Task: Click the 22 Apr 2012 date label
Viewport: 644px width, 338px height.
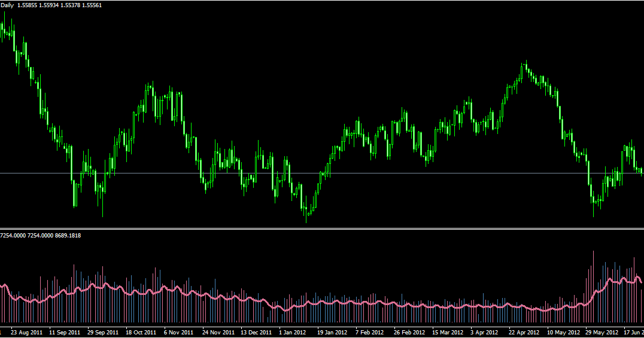Action: 524,332
